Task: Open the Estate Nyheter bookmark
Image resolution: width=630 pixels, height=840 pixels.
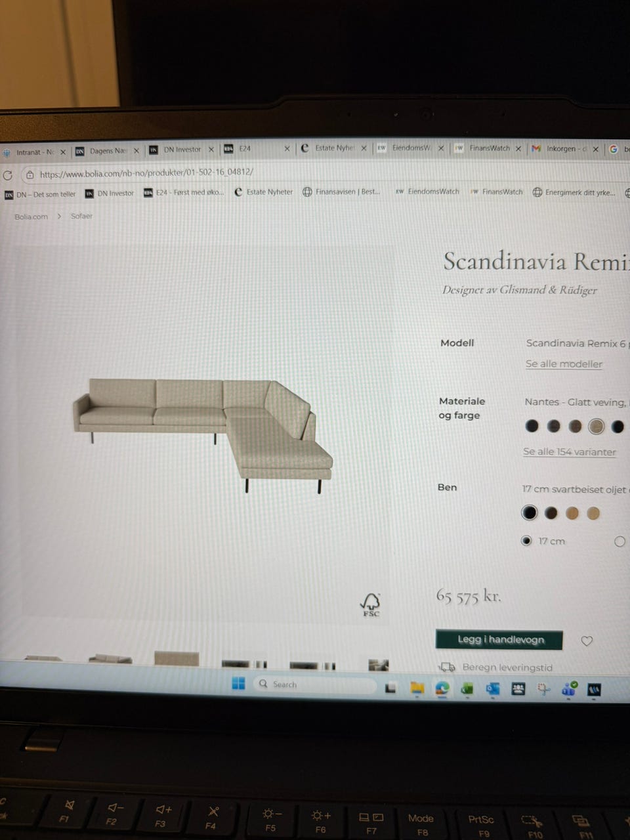Action: [x=263, y=192]
